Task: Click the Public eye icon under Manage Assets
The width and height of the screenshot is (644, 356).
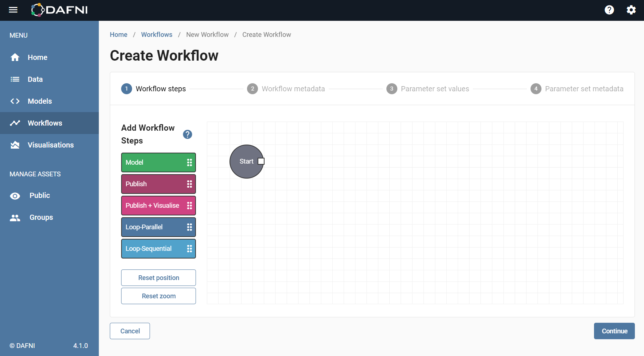Action: coord(15,196)
